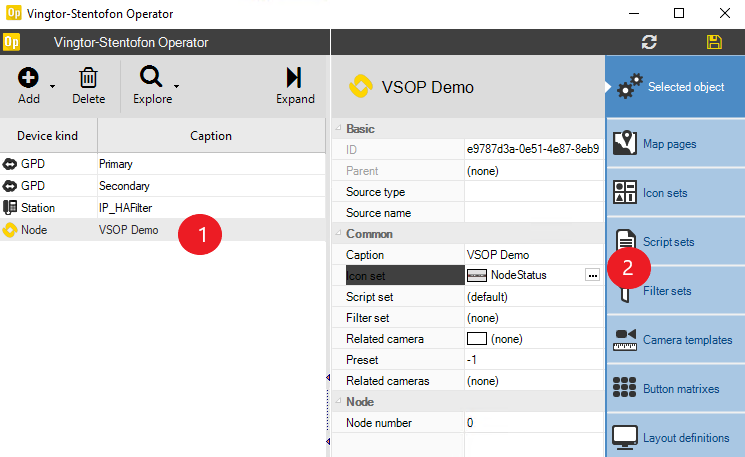Collapse the Basic property section
This screenshot has height=457, width=745.
coord(337,129)
